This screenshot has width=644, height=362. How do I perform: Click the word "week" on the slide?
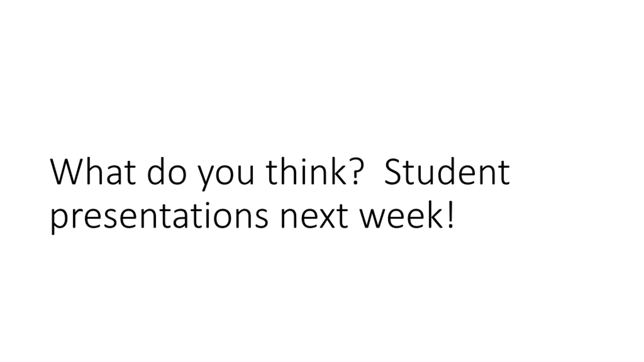tap(401, 216)
